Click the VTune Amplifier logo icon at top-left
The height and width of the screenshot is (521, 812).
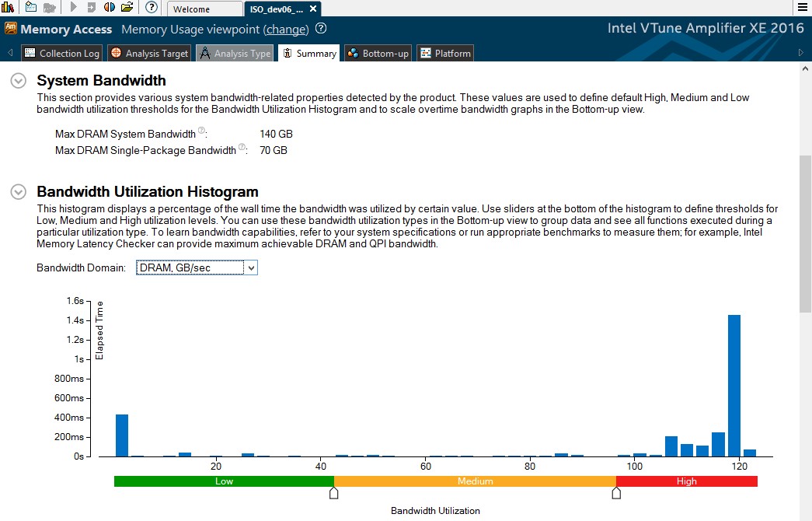coord(9,8)
